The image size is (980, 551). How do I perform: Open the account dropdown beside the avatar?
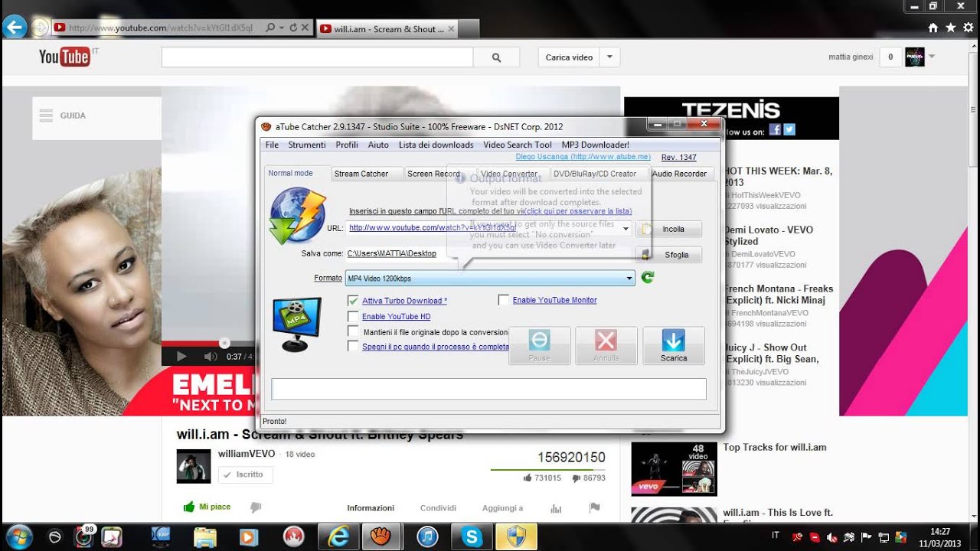pos(933,57)
